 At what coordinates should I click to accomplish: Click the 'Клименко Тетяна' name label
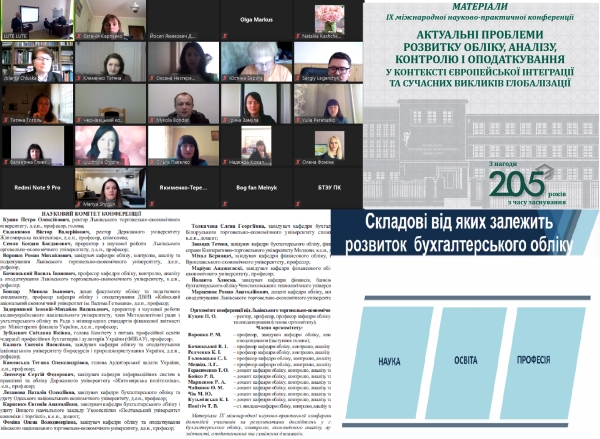102,78
